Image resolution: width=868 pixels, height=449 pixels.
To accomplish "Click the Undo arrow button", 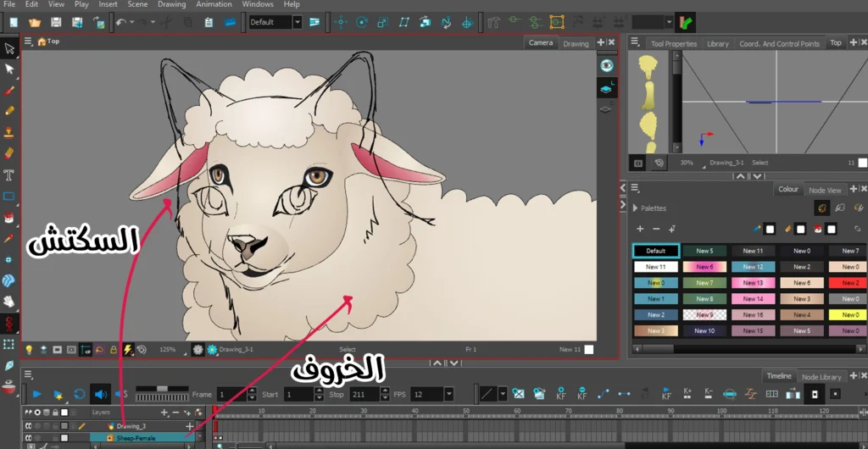I will tap(120, 23).
